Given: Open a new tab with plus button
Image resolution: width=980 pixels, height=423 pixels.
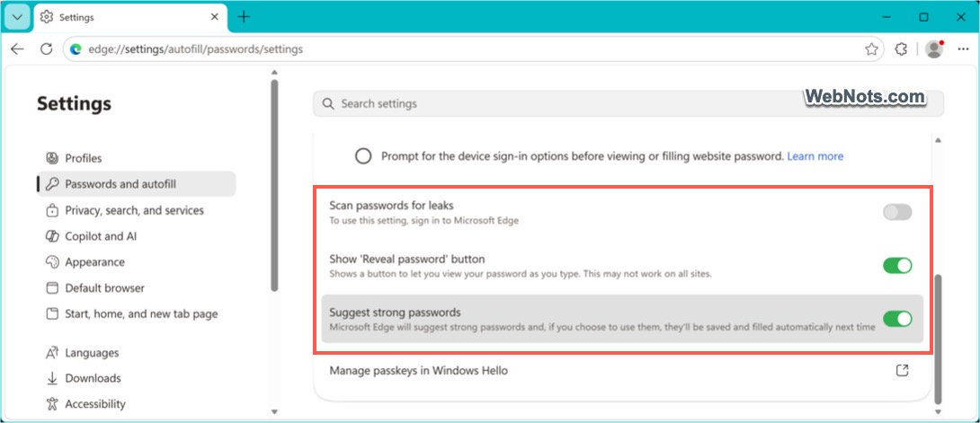Looking at the screenshot, I should pos(244,17).
